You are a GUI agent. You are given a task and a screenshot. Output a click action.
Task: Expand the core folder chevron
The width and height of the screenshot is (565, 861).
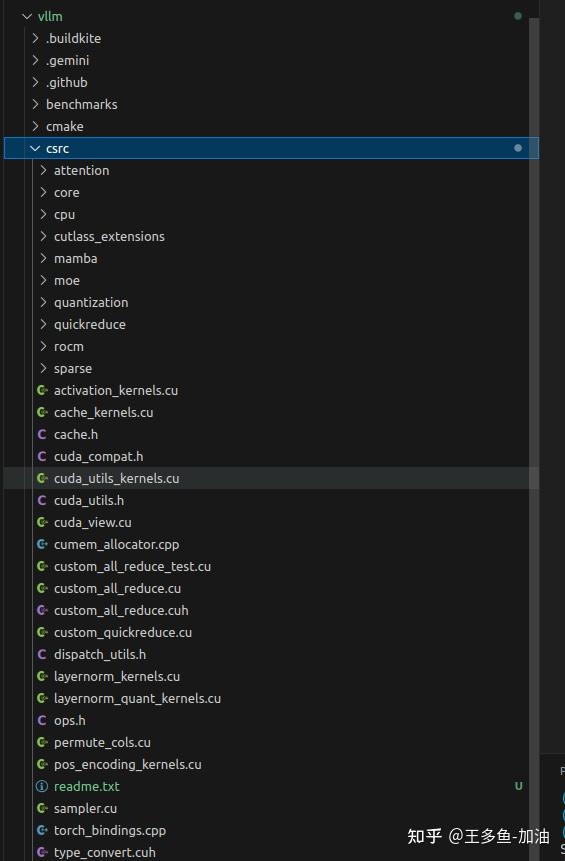[43, 192]
